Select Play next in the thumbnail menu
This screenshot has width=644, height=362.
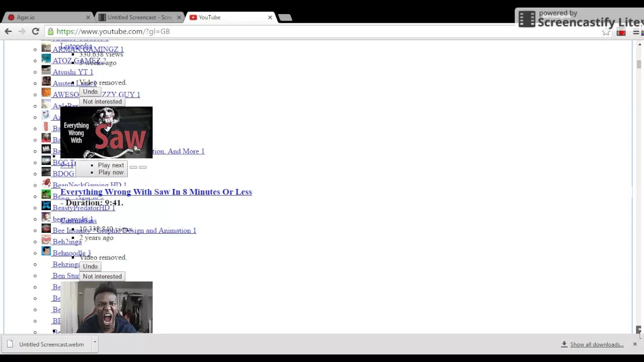[111, 165]
